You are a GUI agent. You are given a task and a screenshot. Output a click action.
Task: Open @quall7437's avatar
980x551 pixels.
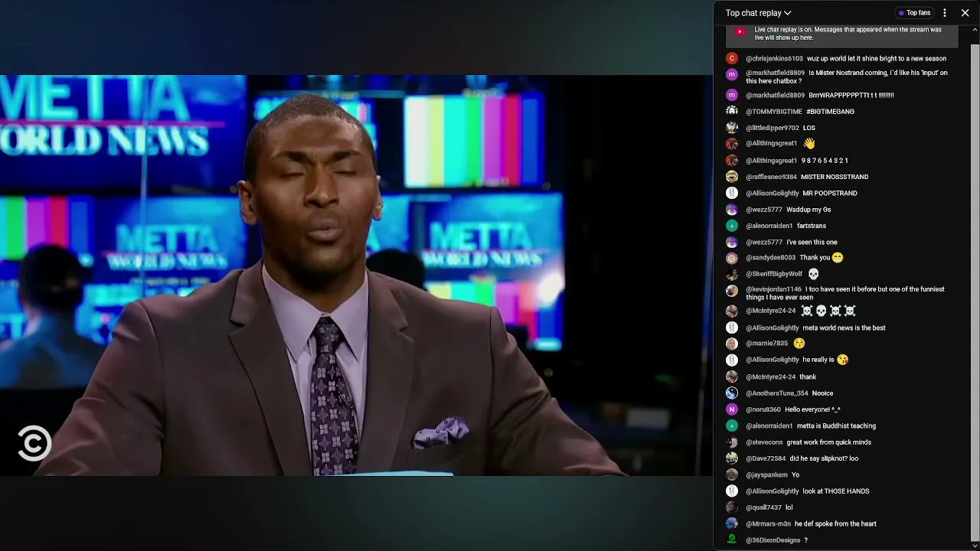732,507
